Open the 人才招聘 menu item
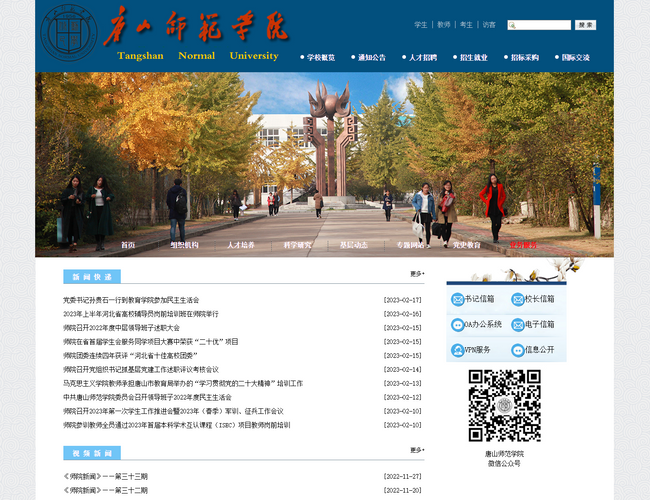 (423, 58)
